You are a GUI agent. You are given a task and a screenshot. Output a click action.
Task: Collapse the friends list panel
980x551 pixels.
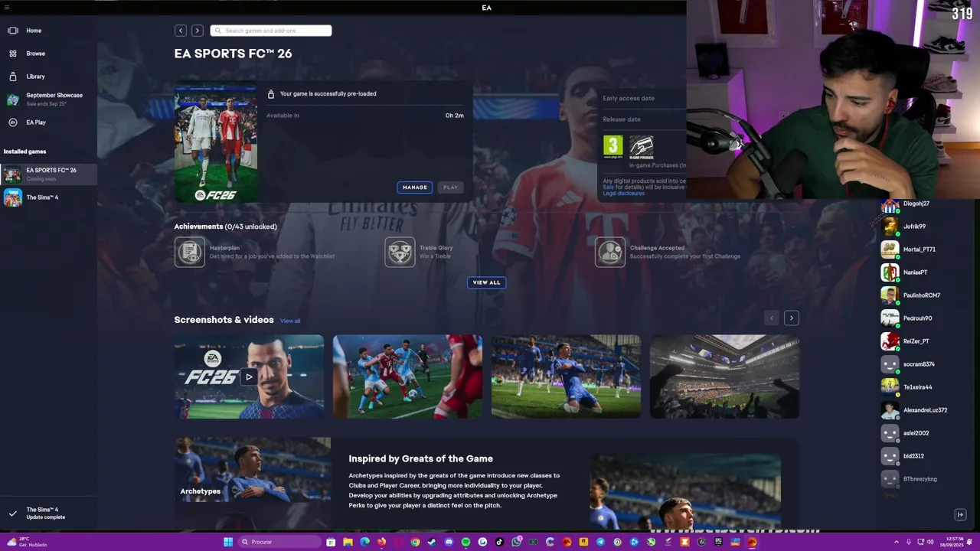click(x=960, y=515)
